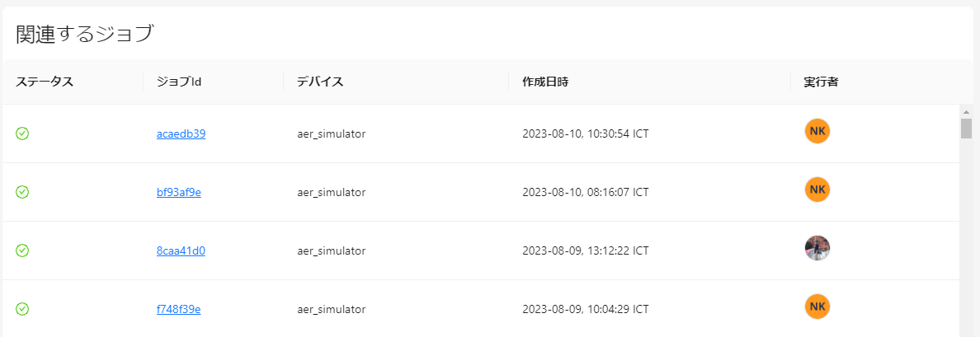980x337 pixels.
Task: Open job link bf93af9e
Action: pos(179,192)
